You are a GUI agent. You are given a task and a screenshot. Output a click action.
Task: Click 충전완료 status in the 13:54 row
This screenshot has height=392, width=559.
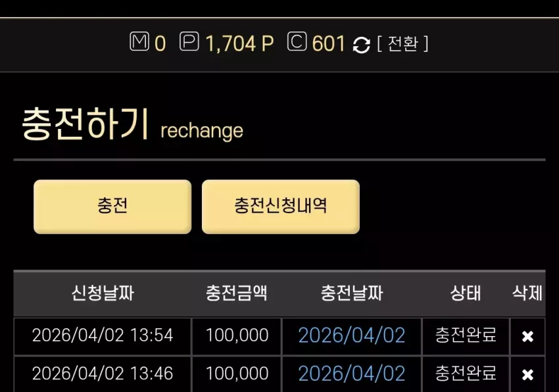466,335
